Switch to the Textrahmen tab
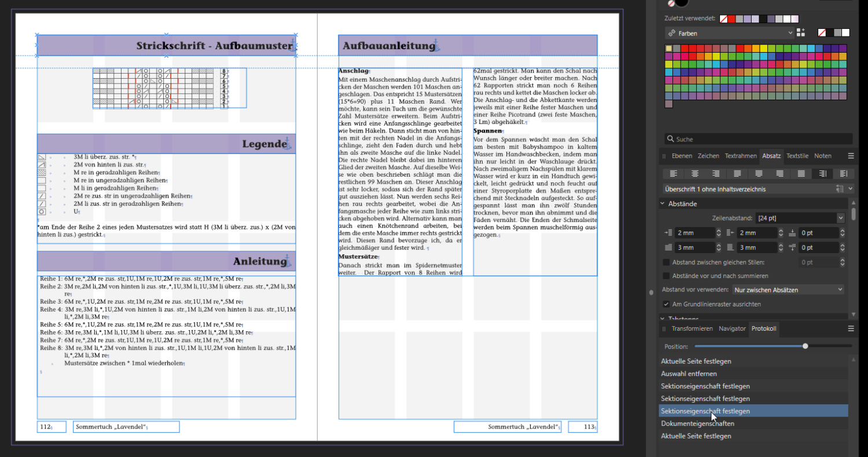 (741, 156)
